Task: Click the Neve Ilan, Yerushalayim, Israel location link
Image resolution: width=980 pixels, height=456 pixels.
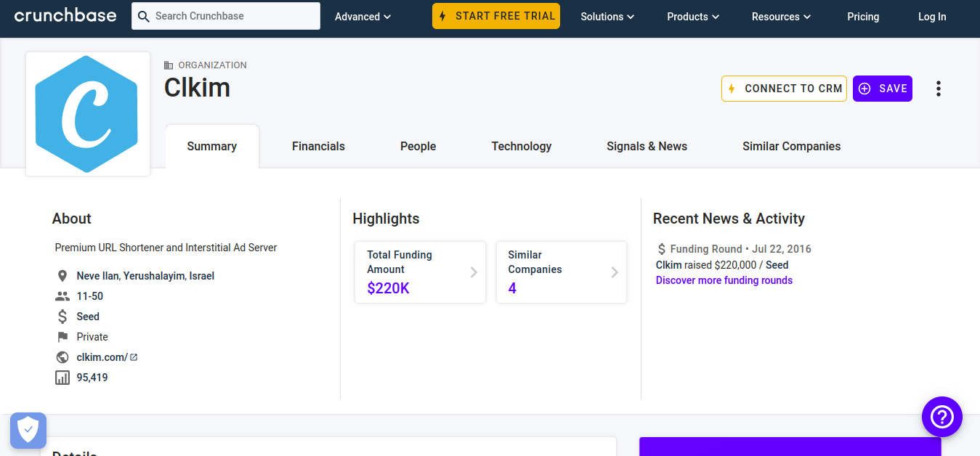Action: [145, 276]
